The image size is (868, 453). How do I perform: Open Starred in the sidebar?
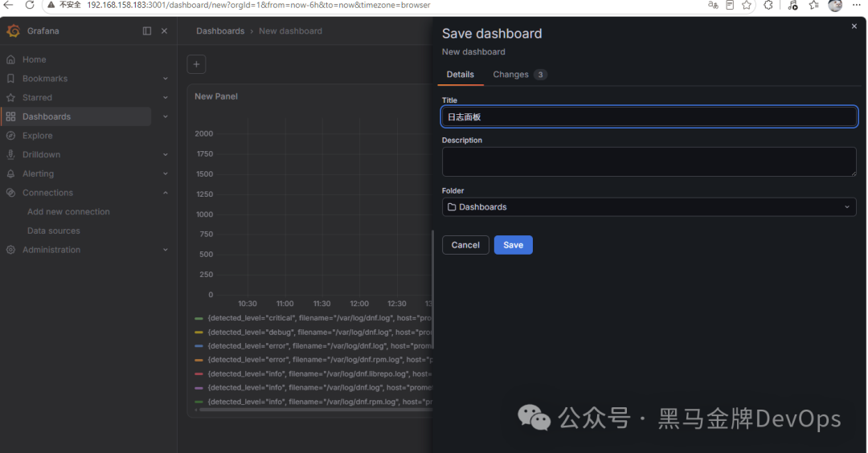click(x=37, y=97)
